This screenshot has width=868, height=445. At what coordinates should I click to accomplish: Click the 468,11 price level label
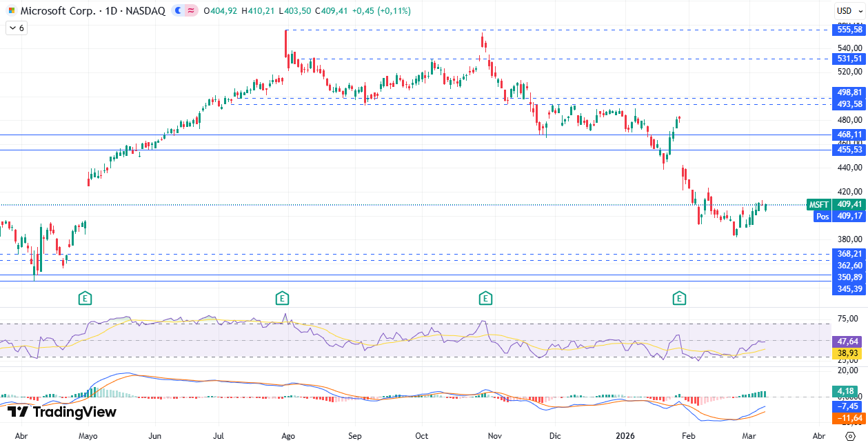click(849, 135)
